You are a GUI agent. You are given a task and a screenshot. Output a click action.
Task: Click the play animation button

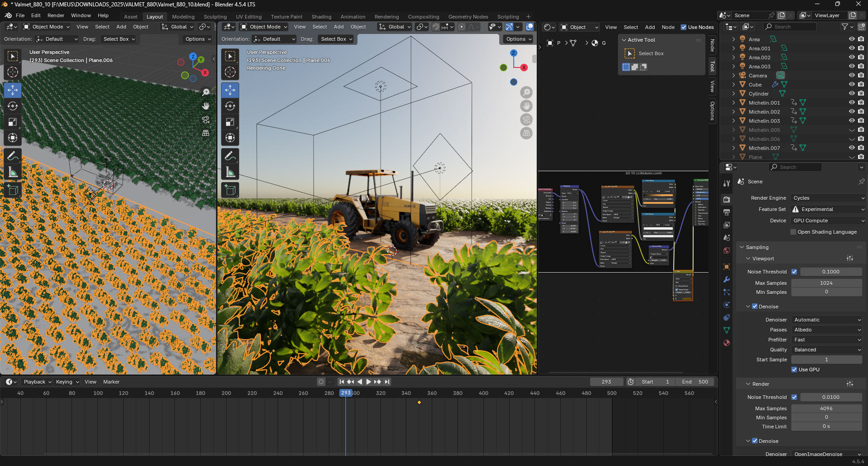[x=368, y=382]
